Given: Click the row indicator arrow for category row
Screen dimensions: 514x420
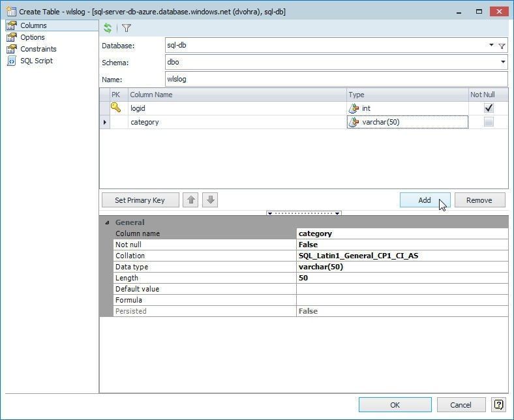Looking at the screenshot, I should (x=105, y=122).
